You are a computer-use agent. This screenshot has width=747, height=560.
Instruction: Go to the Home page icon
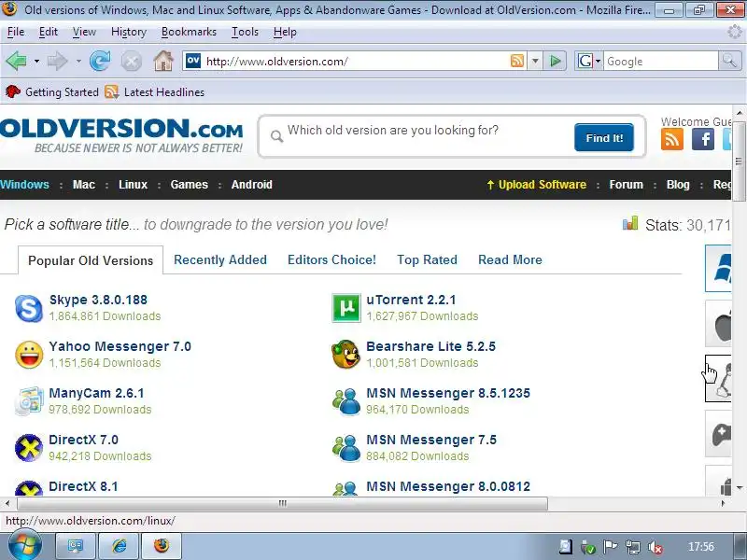[x=163, y=61]
